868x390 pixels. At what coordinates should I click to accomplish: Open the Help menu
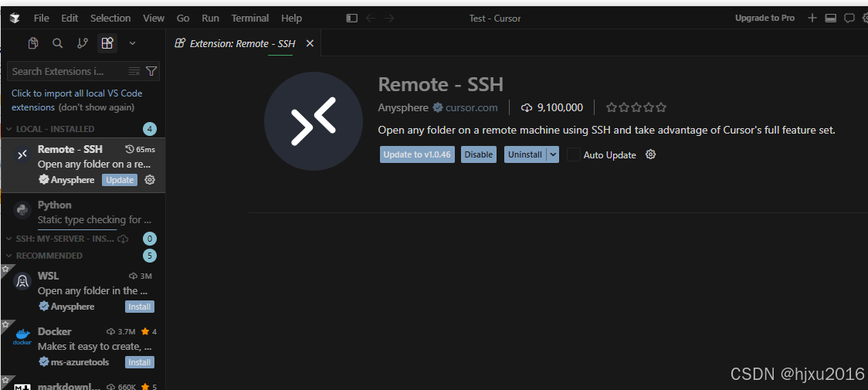[x=292, y=19]
